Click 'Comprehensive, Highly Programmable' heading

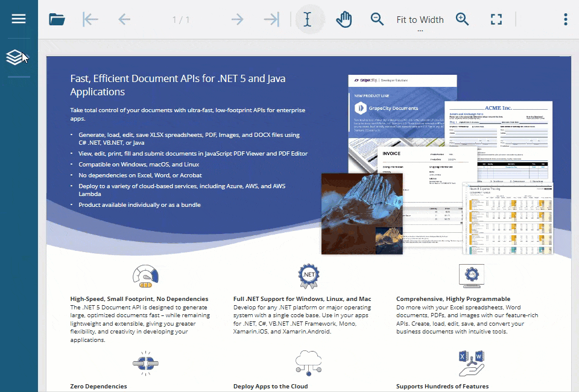[x=453, y=299]
